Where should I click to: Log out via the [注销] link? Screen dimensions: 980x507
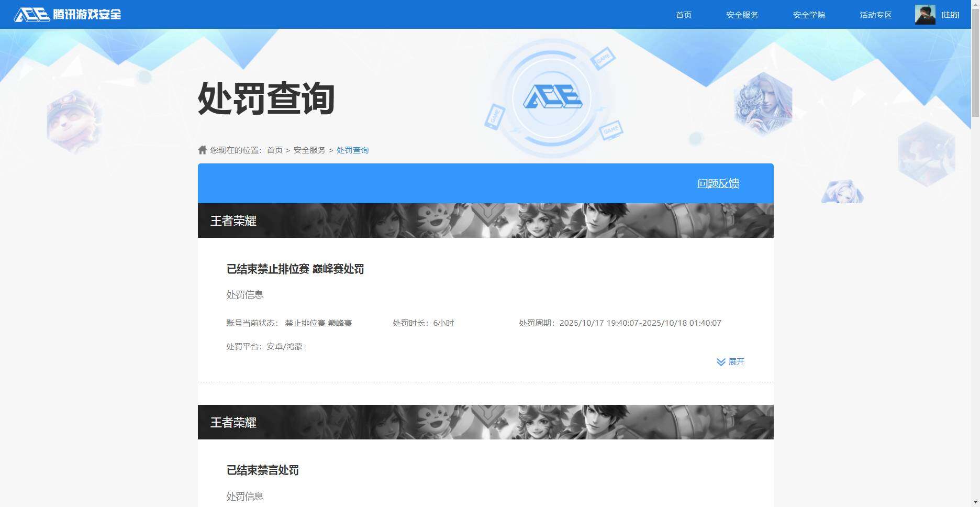[950, 15]
